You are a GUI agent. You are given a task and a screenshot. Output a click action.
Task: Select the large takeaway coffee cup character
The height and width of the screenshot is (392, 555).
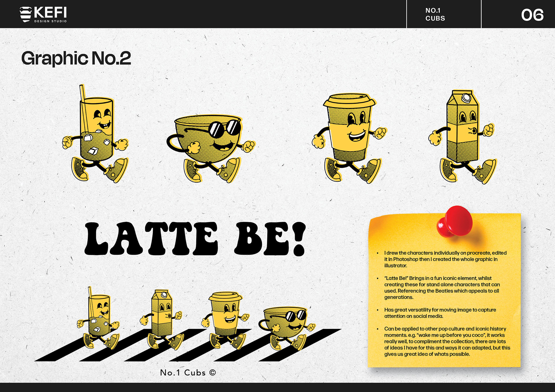pos(349,138)
